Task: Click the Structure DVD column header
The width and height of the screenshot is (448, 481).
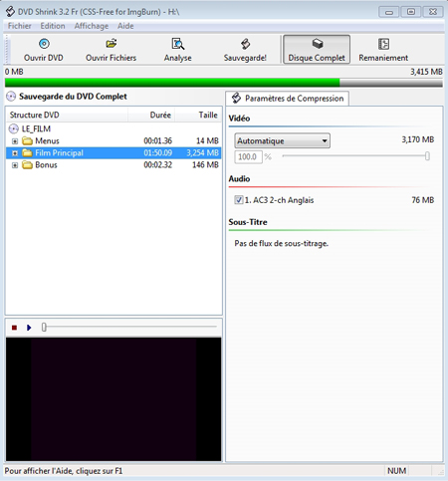Action: coord(68,115)
